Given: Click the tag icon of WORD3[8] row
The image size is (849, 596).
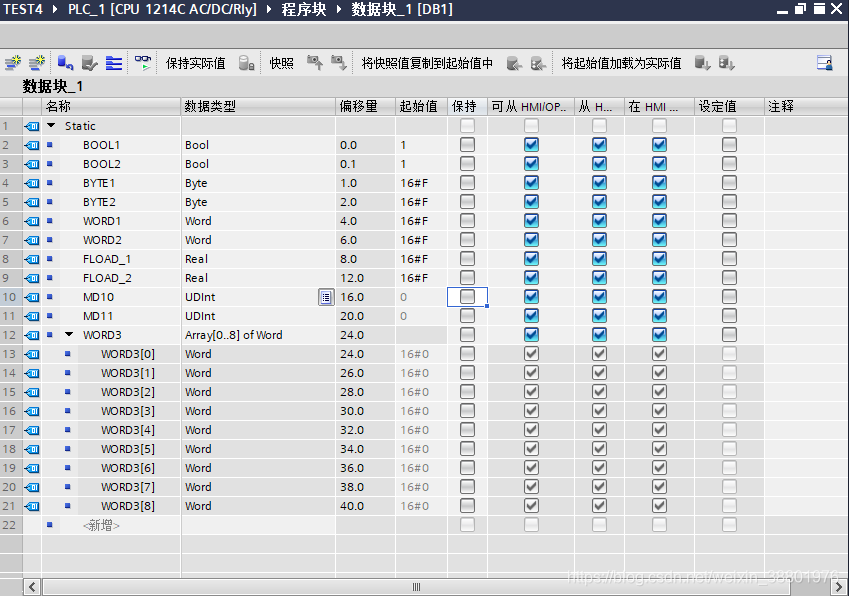Looking at the screenshot, I should tap(32, 506).
